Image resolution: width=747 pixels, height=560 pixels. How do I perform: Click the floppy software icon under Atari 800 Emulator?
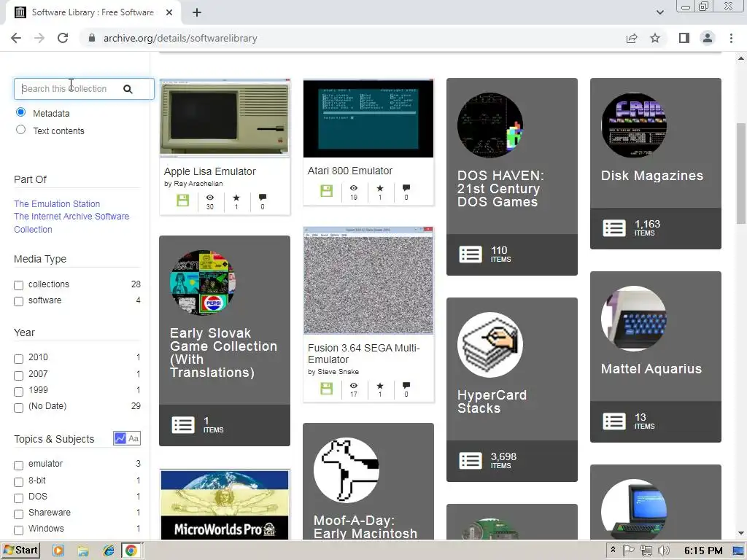[326, 191]
